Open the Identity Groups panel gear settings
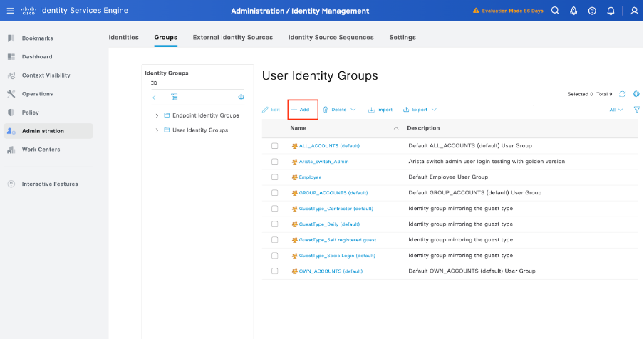644x339 pixels. 241,97
